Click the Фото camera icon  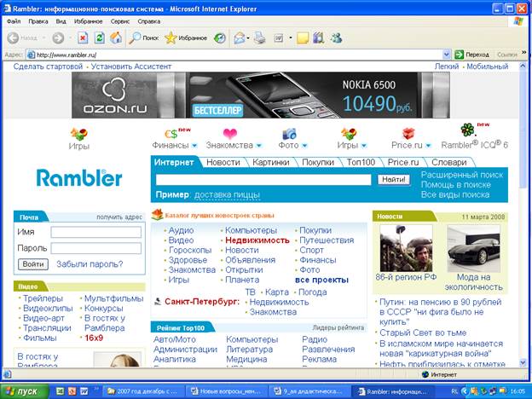(x=289, y=134)
